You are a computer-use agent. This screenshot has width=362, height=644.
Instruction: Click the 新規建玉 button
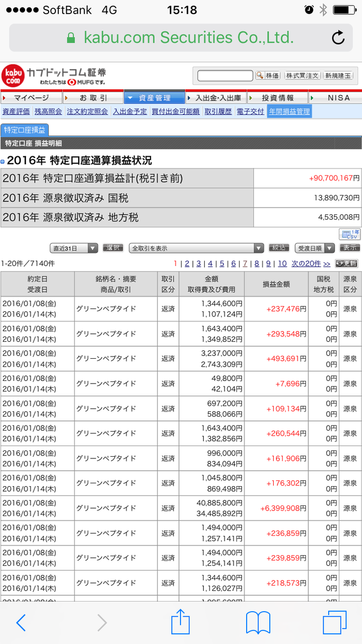coord(338,76)
